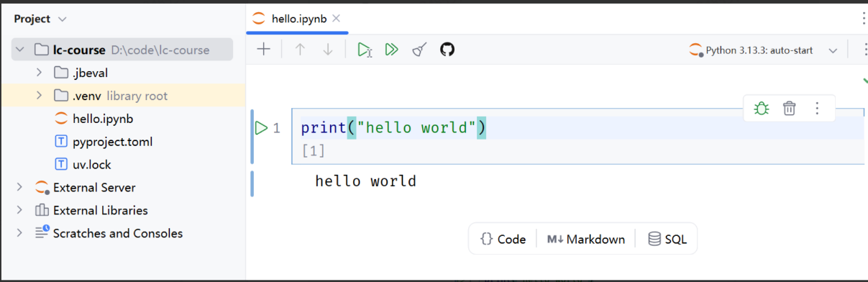Add a new cell with plus icon

pos(264,50)
